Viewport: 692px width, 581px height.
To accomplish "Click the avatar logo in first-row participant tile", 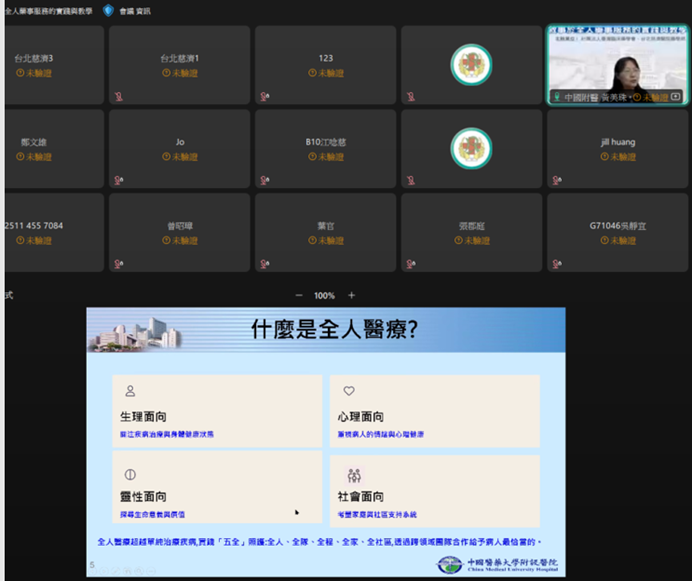I will (471, 64).
